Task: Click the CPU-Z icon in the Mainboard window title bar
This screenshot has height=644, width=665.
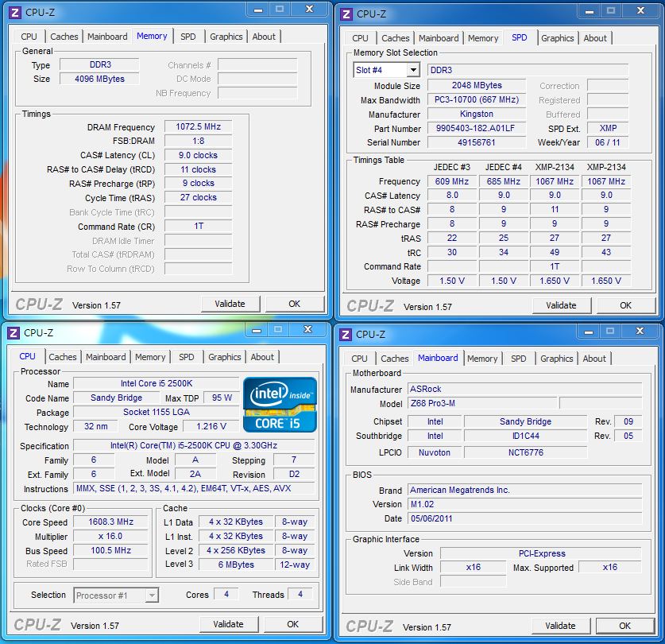Action: tap(346, 335)
